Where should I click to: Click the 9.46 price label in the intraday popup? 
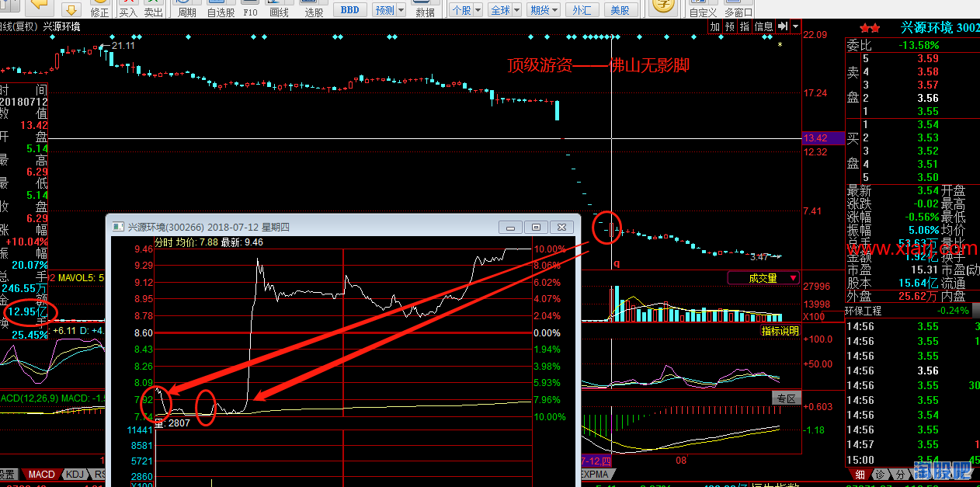click(144, 249)
